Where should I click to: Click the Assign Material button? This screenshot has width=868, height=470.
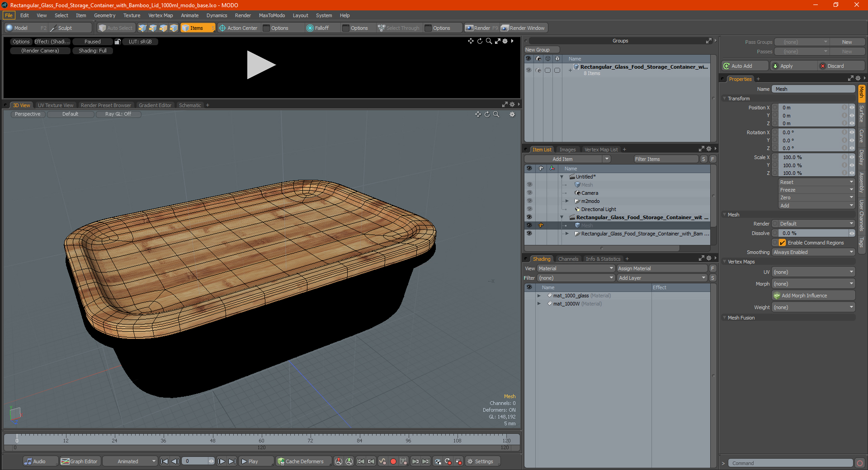662,268
